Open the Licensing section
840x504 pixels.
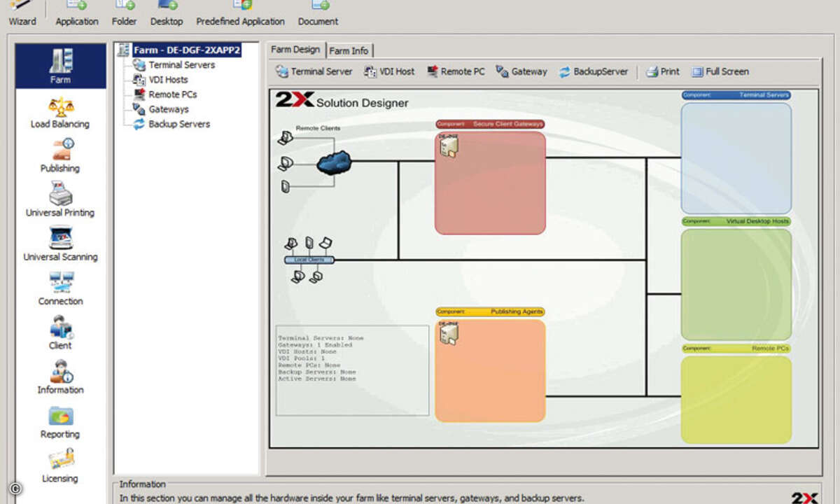[60, 466]
